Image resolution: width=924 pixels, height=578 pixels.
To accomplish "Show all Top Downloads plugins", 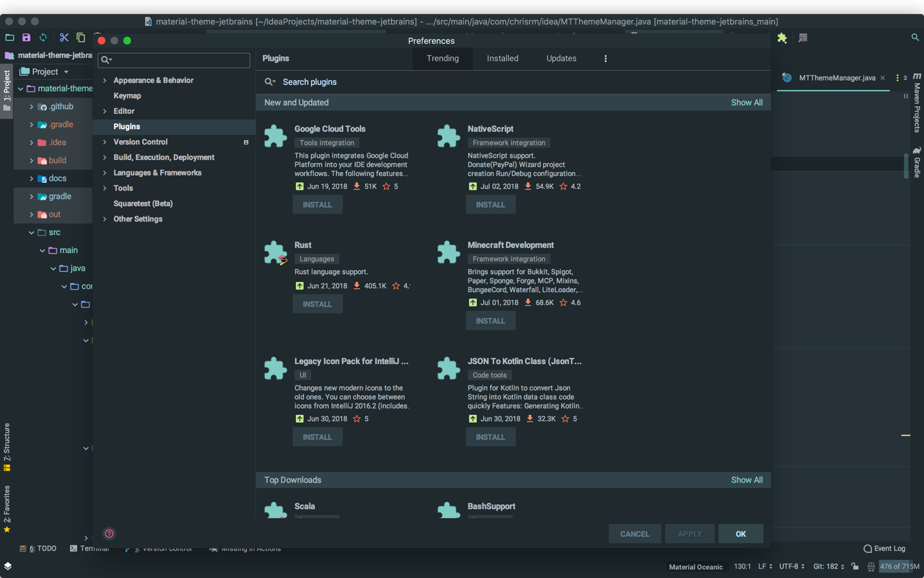I will 747,480.
